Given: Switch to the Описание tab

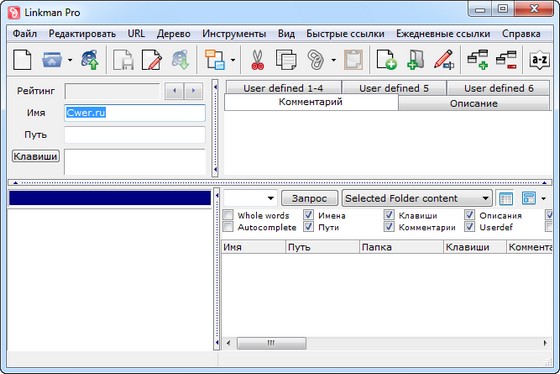Looking at the screenshot, I should click(x=474, y=104).
